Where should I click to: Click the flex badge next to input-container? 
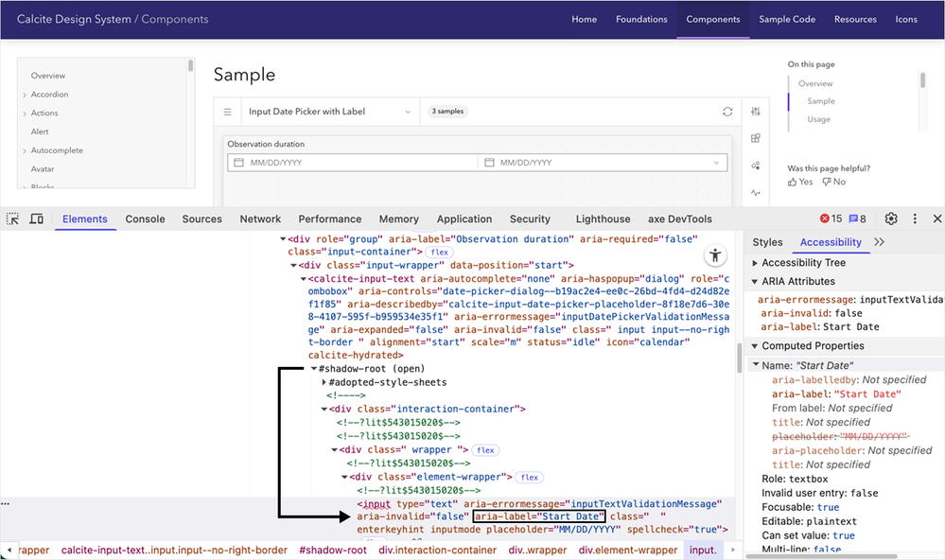[439, 253]
